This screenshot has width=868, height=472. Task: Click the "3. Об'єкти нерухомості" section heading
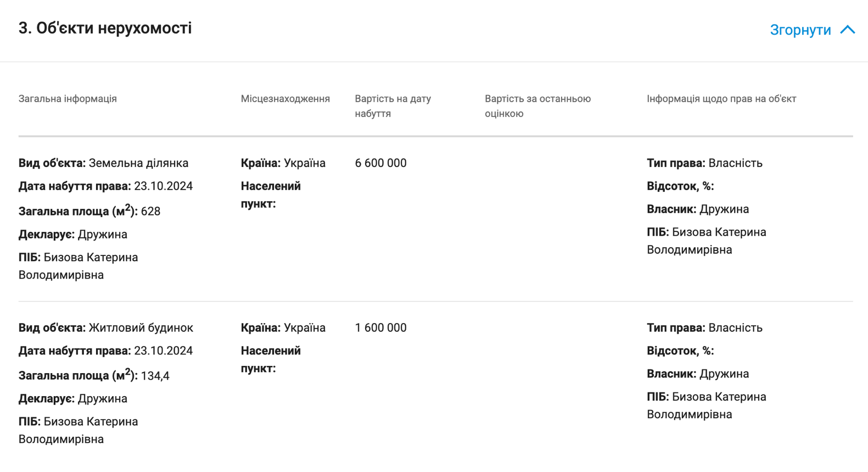pos(105,28)
